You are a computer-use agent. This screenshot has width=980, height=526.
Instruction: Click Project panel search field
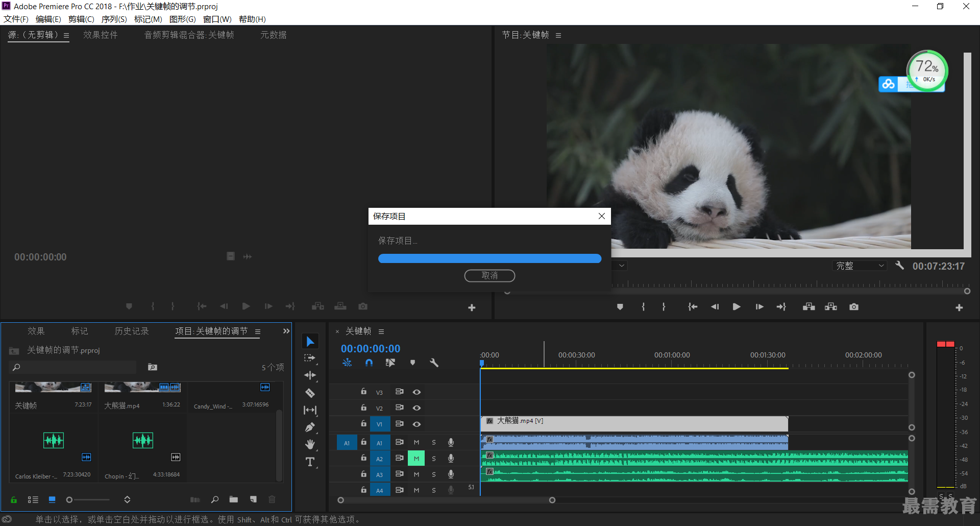pos(73,367)
